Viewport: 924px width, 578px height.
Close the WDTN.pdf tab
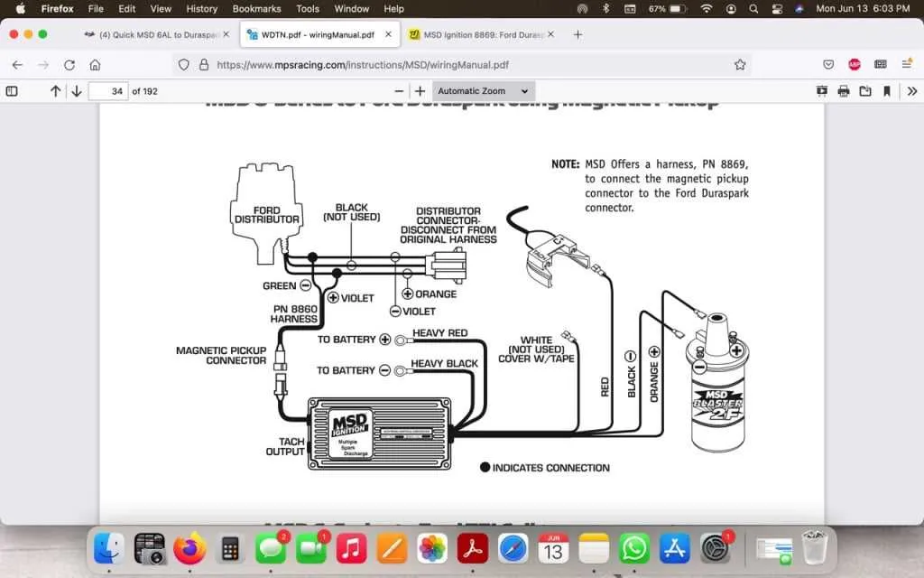click(x=388, y=34)
